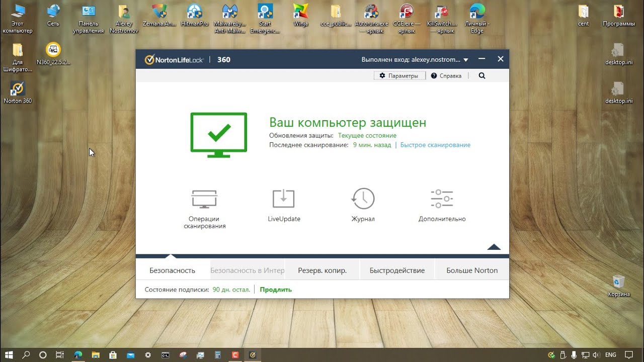This screenshot has width=644, height=362.
Task: Click the NortonLifeLock logo
Action: pos(174,60)
